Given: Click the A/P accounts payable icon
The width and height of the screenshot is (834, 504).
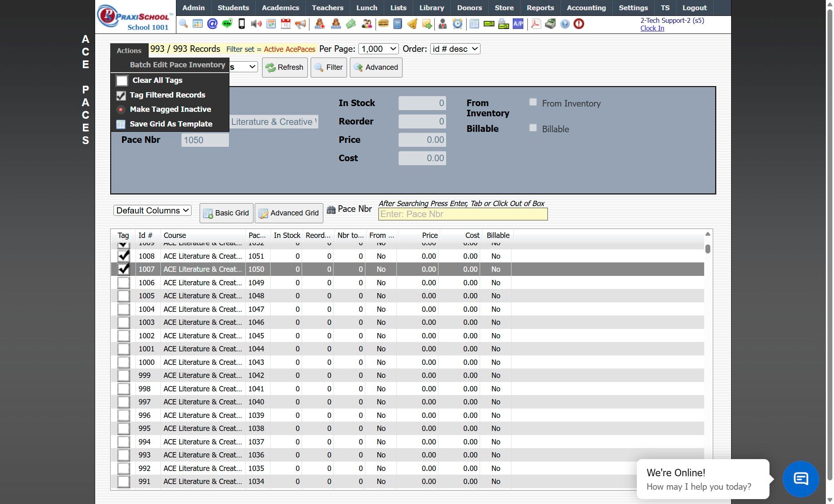Looking at the screenshot, I should tap(518, 24).
